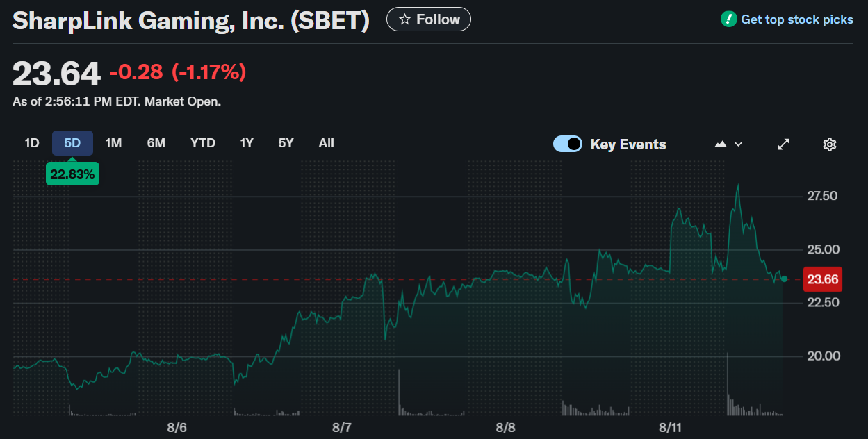Open chart settings gear icon

point(829,144)
